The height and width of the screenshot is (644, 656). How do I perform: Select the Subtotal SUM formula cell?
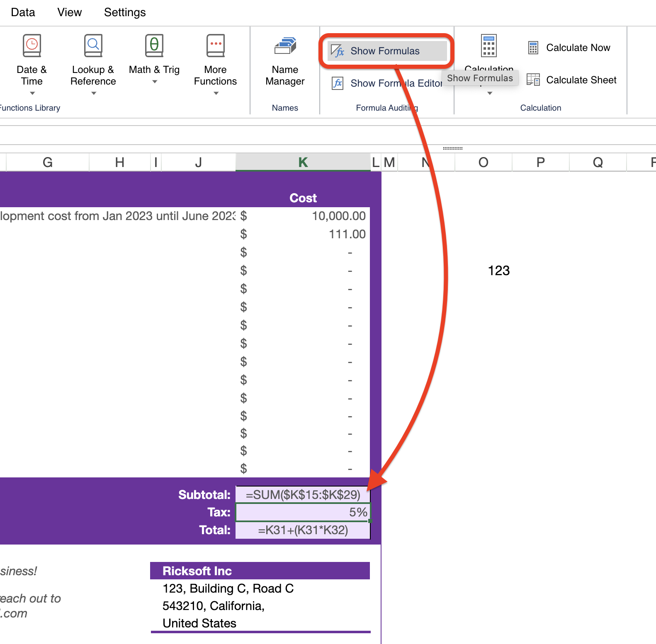[x=303, y=494]
